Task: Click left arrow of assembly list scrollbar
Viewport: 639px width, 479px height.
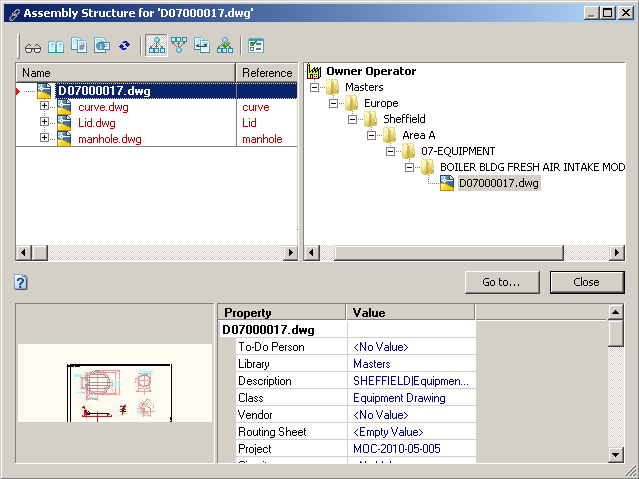Action: pyautogui.click(x=24, y=252)
